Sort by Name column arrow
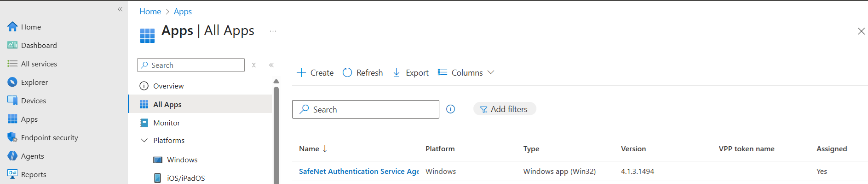 325,148
